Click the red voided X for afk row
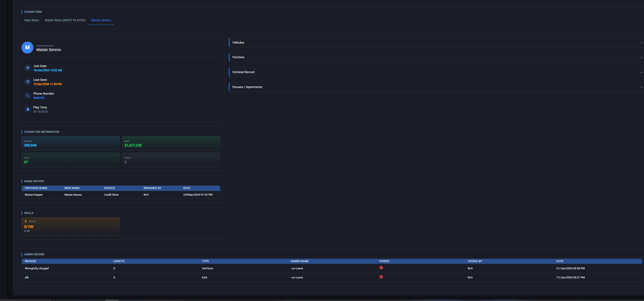644x301 pixels. point(381,277)
